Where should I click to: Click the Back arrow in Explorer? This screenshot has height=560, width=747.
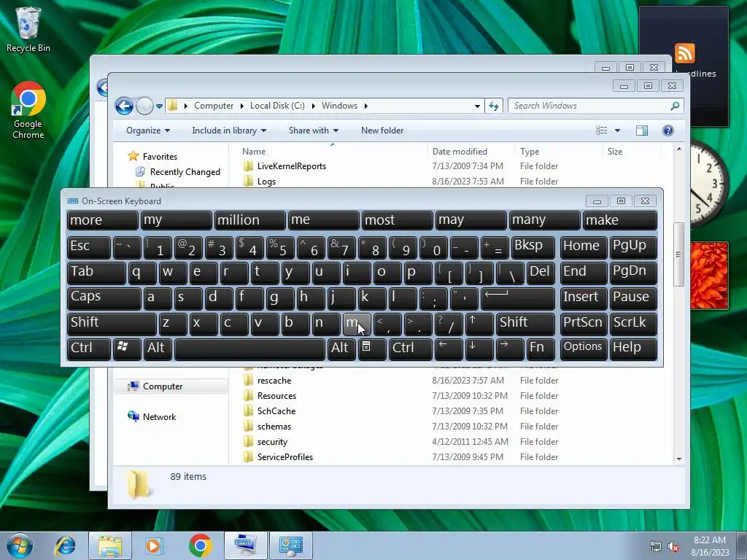(124, 106)
